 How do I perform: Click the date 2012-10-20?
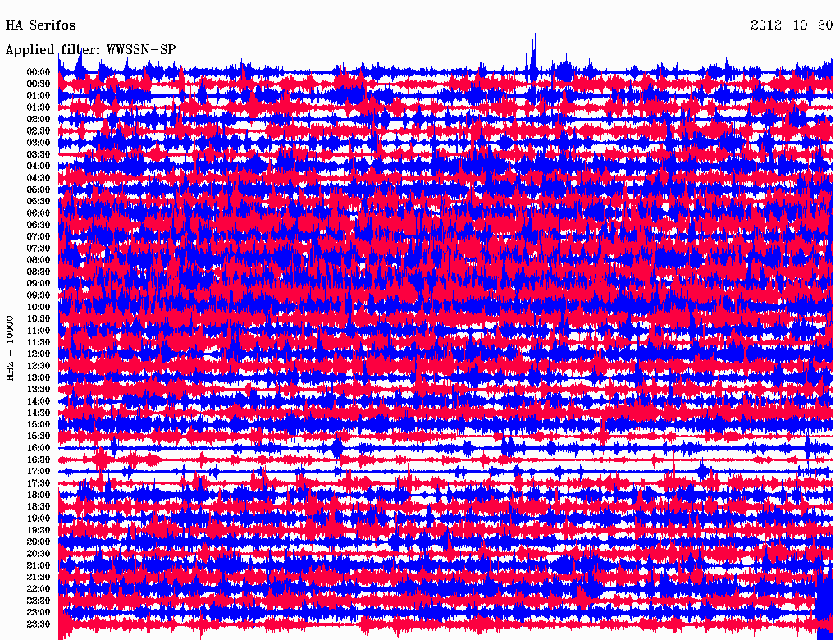(792, 25)
